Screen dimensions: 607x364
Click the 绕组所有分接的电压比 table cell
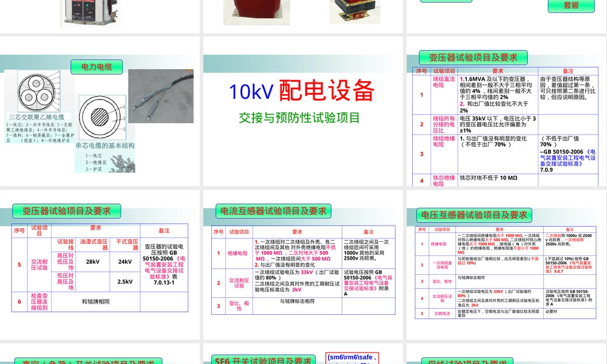tap(444, 124)
